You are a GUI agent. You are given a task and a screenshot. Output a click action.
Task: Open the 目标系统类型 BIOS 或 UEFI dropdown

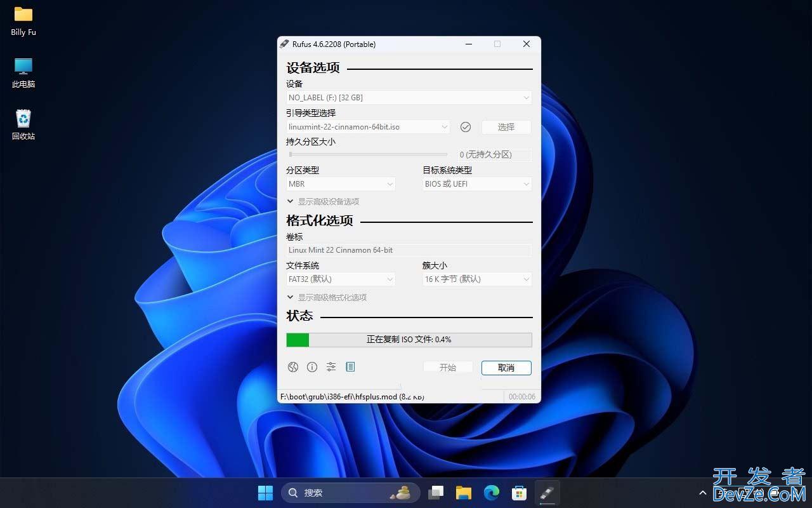[477, 184]
